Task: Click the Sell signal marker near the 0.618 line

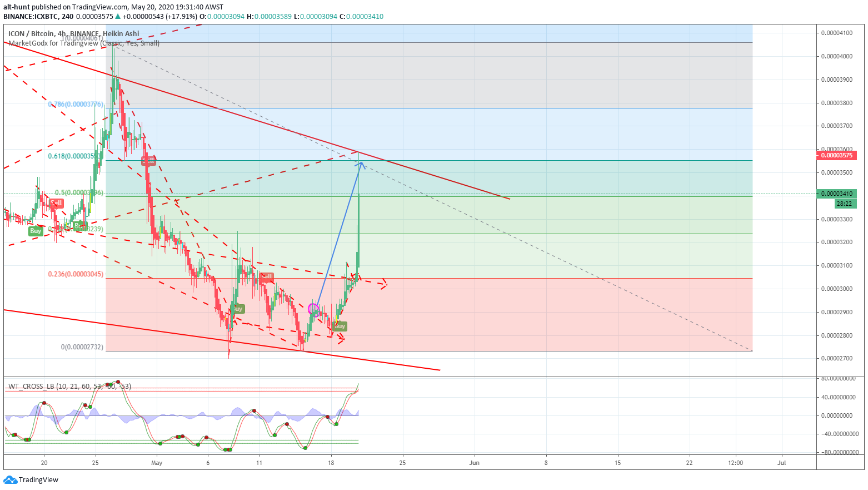Action: pos(148,161)
